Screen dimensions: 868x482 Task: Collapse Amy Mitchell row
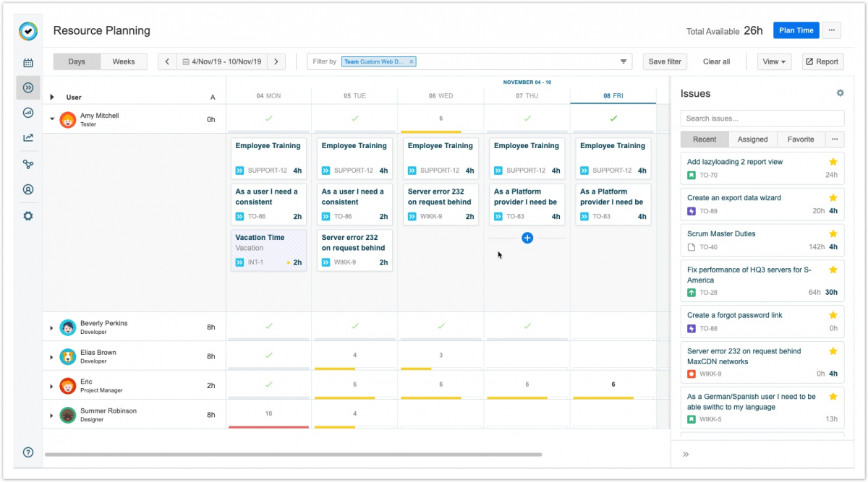click(x=51, y=119)
